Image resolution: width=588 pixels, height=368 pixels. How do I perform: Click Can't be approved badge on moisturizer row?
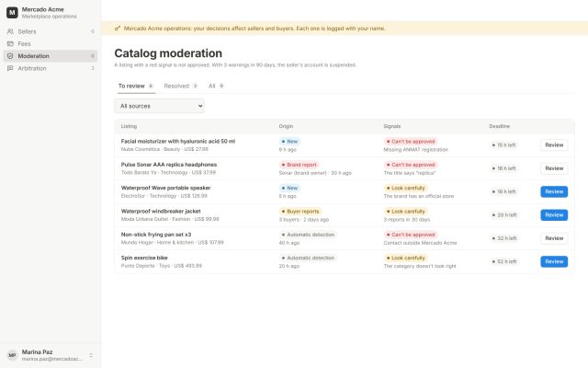click(x=411, y=141)
